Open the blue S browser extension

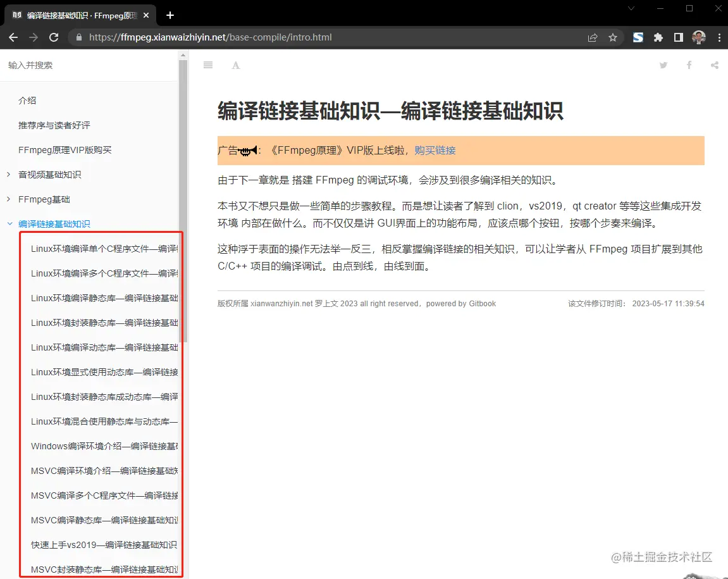[x=638, y=37]
